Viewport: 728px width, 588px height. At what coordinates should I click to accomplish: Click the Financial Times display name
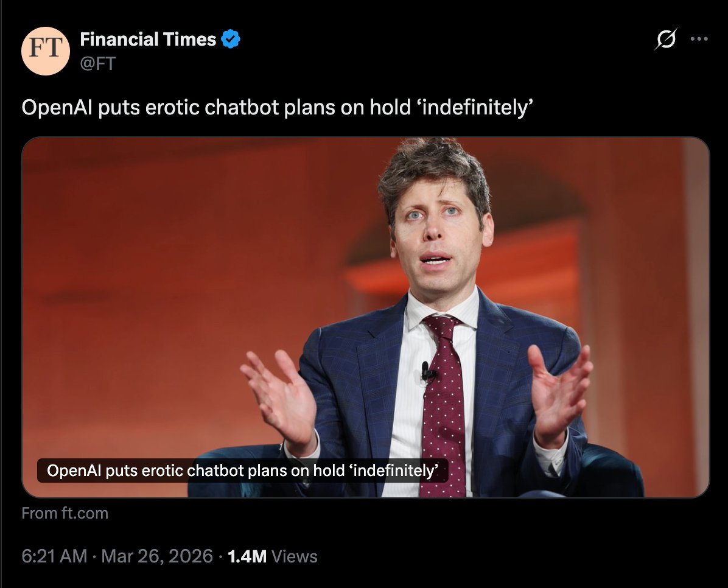[x=148, y=40]
